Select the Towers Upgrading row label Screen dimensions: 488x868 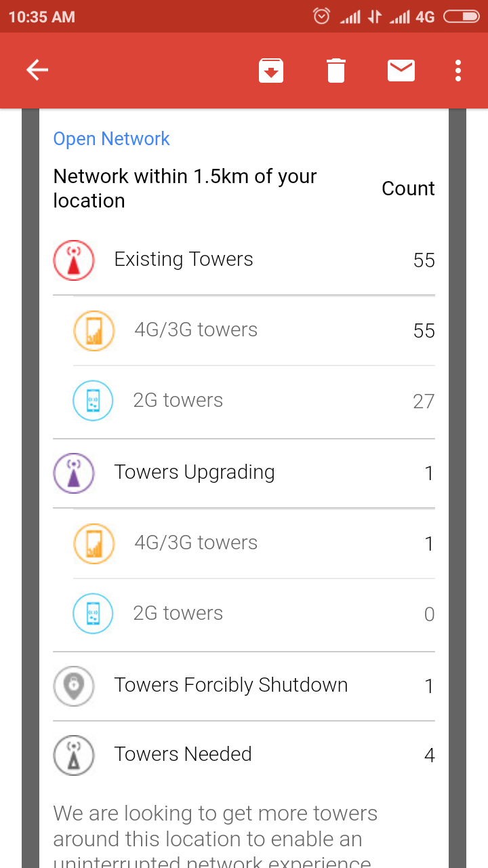(195, 472)
